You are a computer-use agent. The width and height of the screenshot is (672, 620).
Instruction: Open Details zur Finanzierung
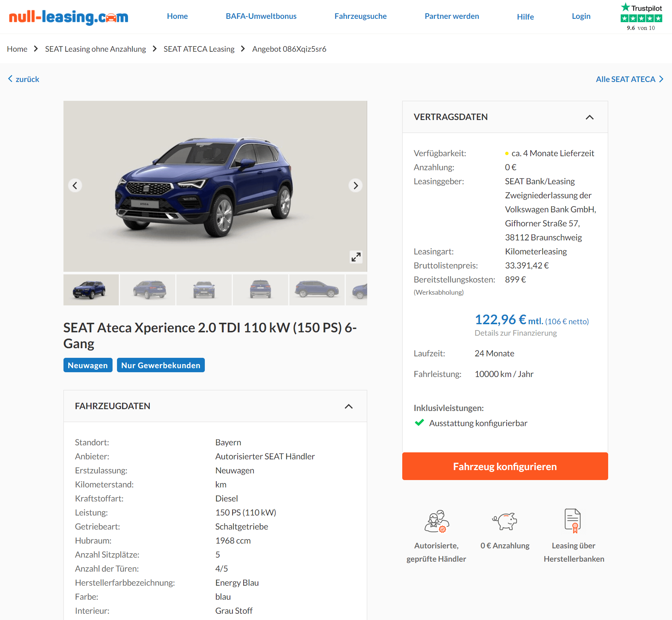(x=516, y=333)
